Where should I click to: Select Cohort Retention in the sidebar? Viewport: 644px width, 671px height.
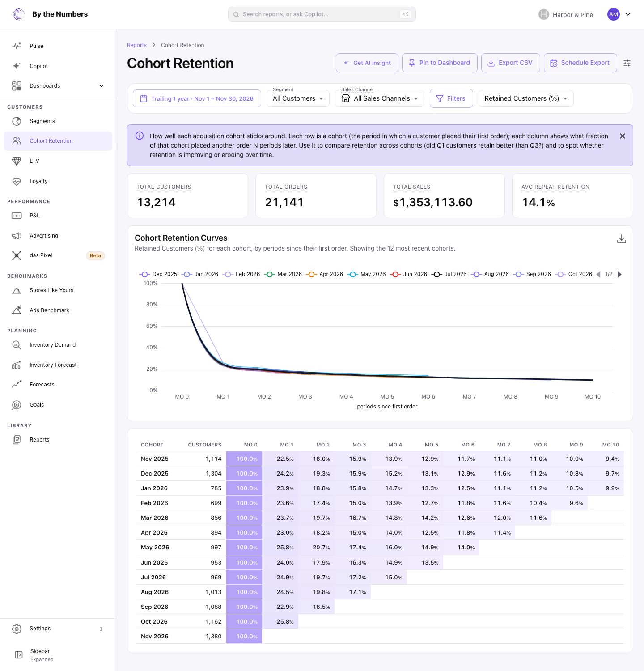coord(58,141)
